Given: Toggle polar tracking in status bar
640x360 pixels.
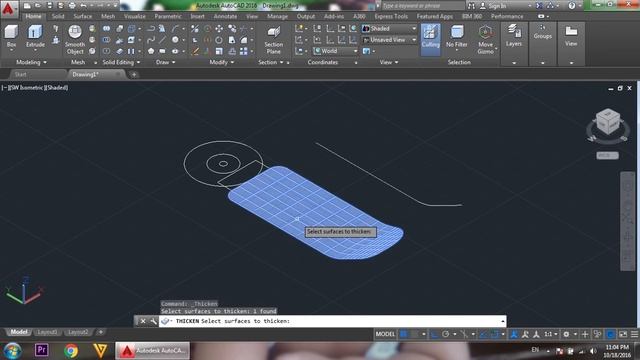Looking at the screenshot, I should click(445, 334).
